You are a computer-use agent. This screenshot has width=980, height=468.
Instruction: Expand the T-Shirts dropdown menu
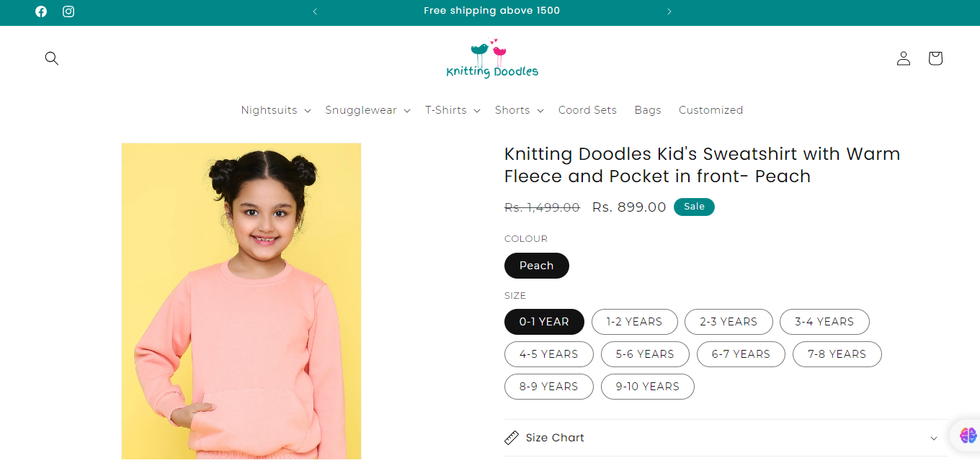453,110
